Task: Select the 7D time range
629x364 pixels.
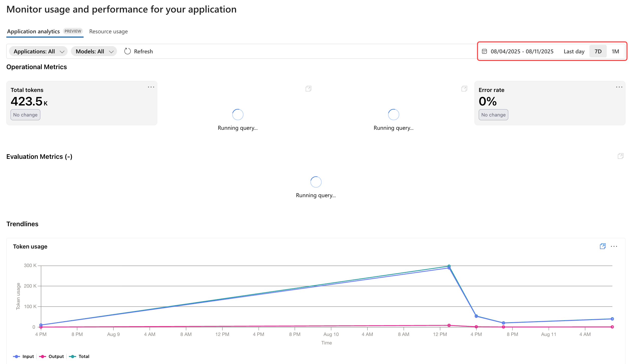Action: point(598,51)
